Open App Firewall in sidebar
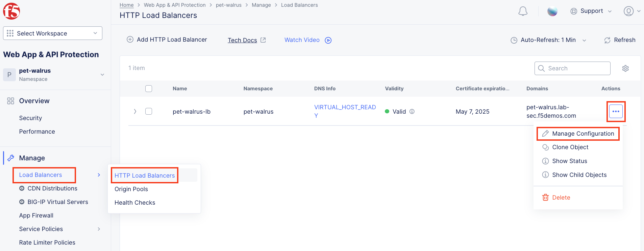This screenshot has width=644, height=251. coord(36,215)
